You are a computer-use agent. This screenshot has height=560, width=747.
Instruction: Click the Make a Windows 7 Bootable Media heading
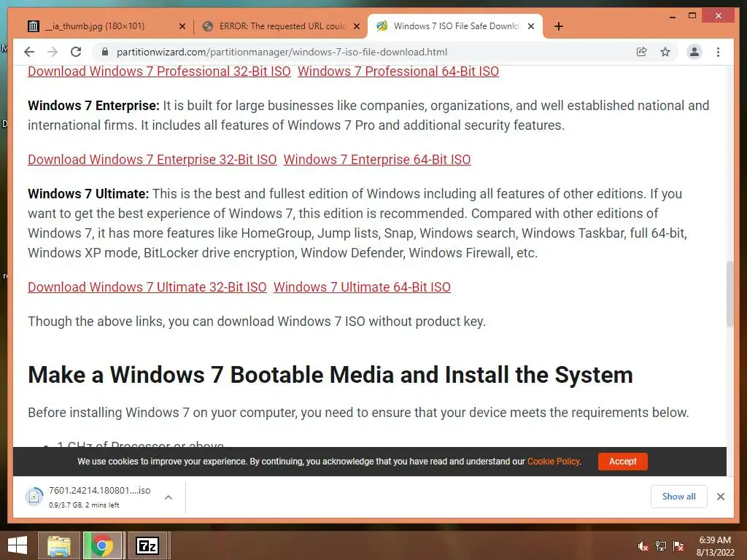click(x=330, y=376)
